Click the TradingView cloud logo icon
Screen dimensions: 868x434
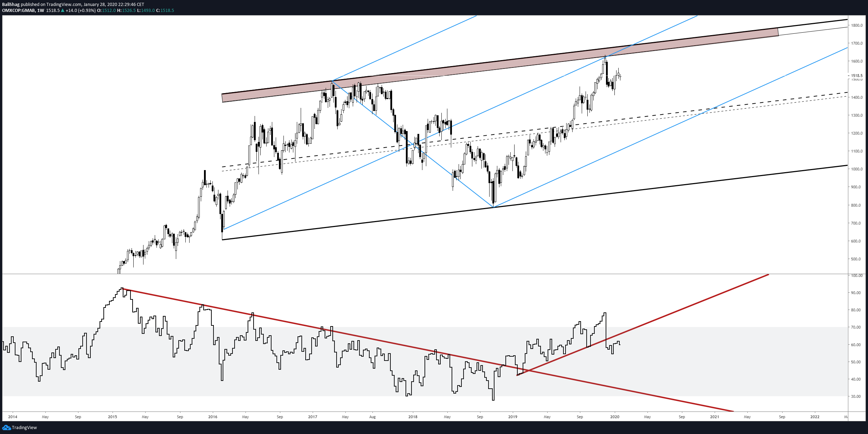[x=6, y=427]
